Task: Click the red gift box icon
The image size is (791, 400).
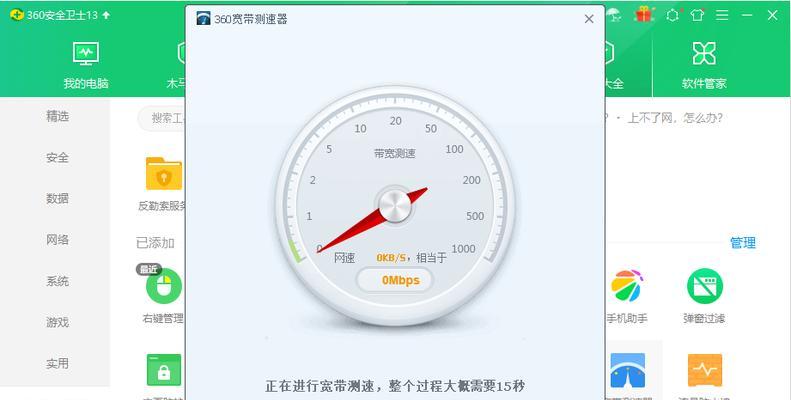Action: [644, 15]
